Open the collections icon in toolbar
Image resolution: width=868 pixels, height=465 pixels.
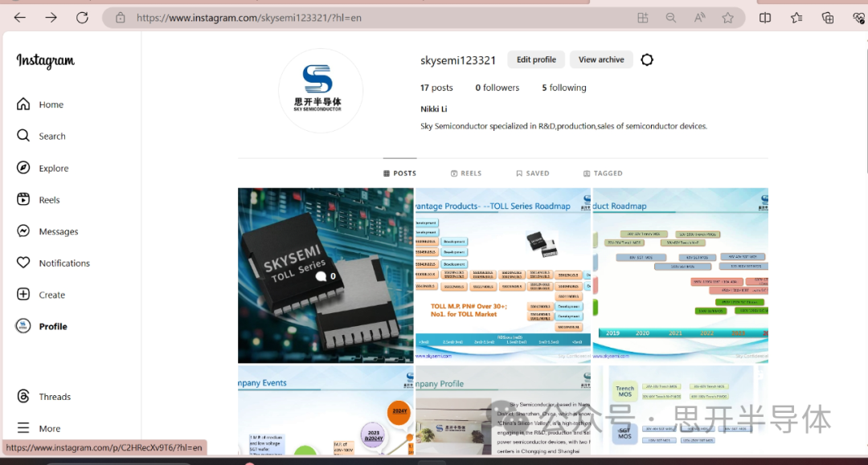pyautogui.click(x=828, y=18)
